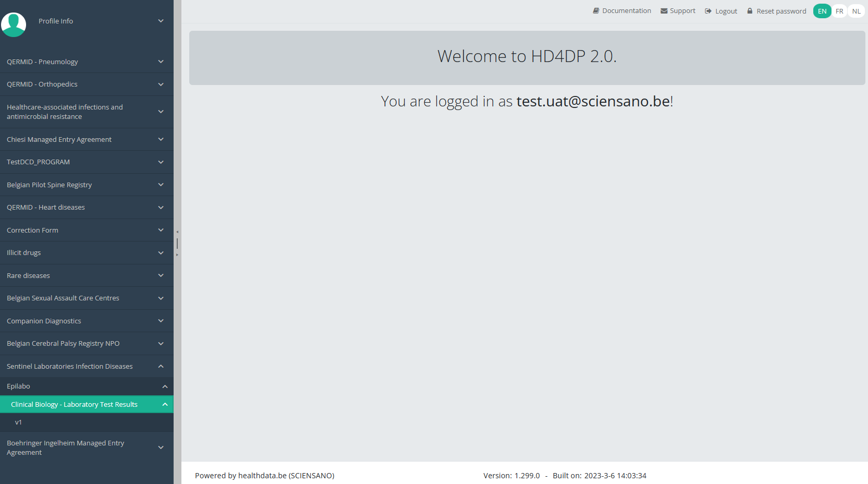This screenshot has width=868, height=484.
Task: Click the Support envelope icon
Action: (x=664, y=11)
